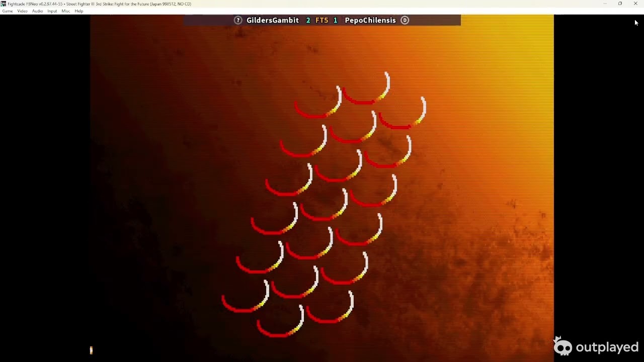Click the GildersGambit player name

tap(273, 20)
